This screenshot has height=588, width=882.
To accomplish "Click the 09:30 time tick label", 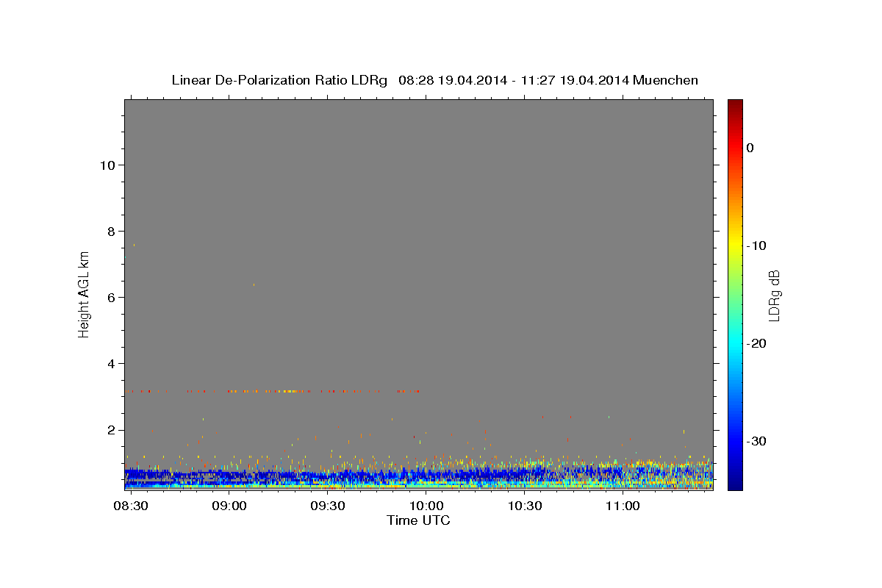I will tap(328, 506).
